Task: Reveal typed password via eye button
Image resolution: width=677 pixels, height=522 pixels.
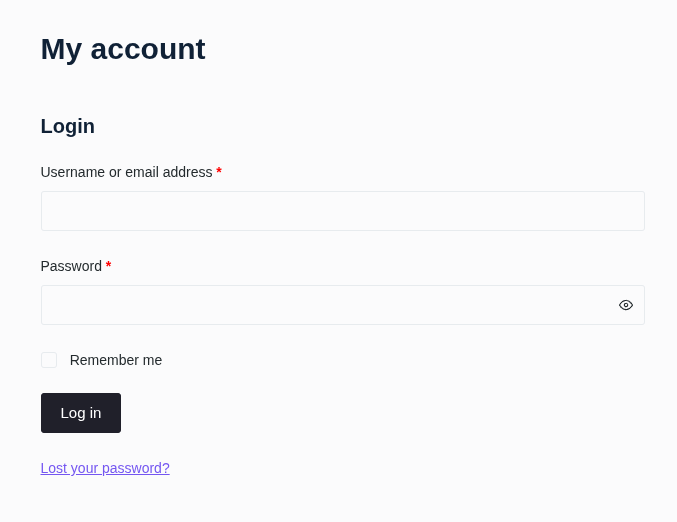Action: tap(626, 305)
